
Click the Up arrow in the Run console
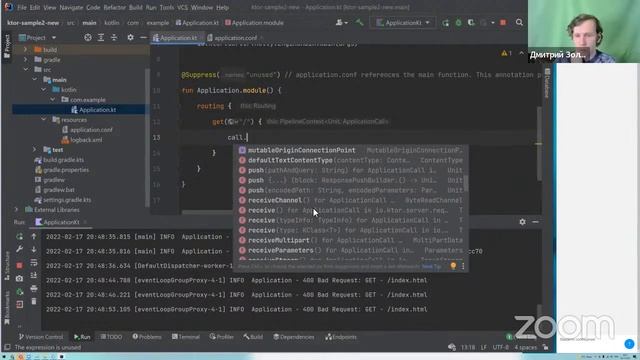click(34, 236)
